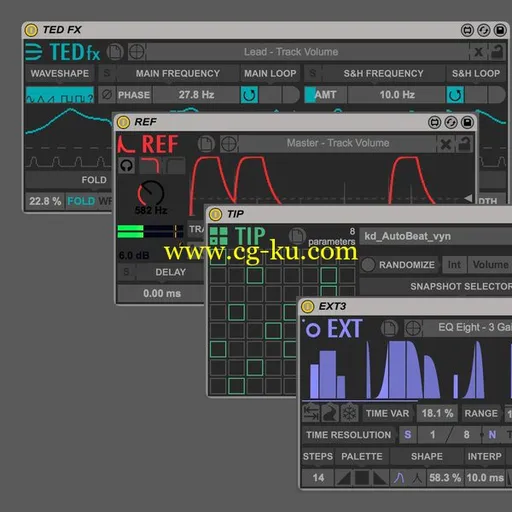
Task: Click S&H LOOP header label
Action: [476, 73]
